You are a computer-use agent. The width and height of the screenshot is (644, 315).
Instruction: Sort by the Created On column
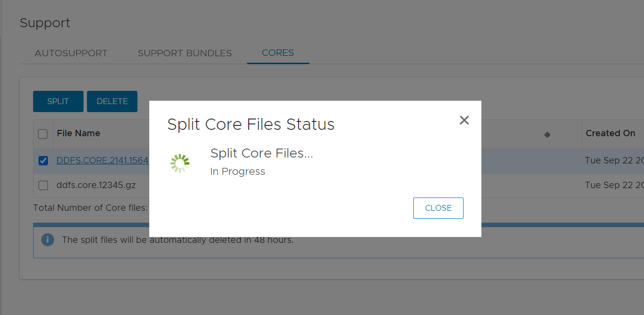[610, 133]
